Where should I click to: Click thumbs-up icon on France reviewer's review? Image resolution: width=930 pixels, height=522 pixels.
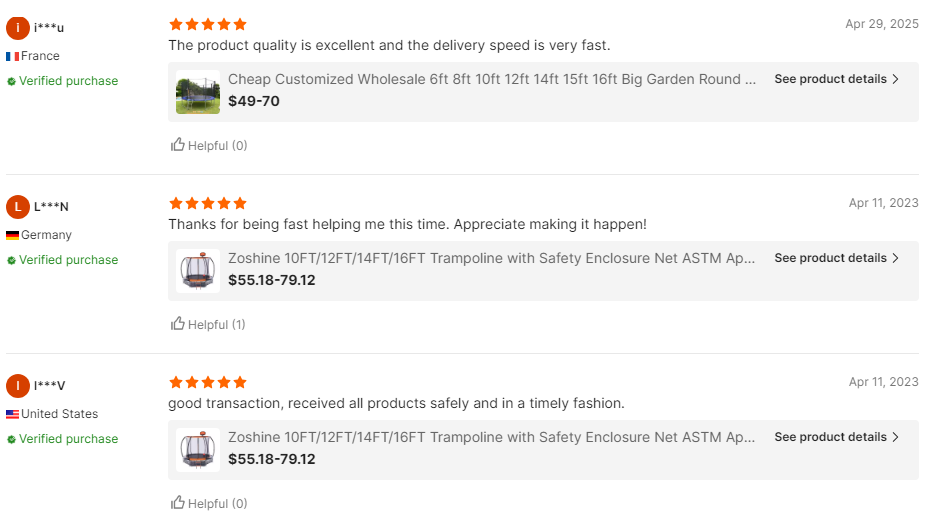click(x=178, y=145)
